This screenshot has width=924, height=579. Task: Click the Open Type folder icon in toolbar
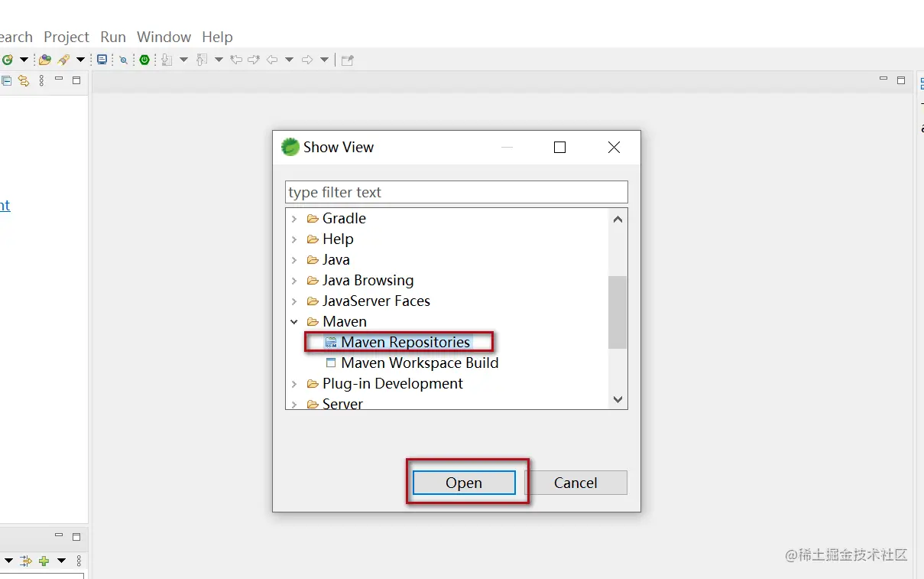(45, 60)
